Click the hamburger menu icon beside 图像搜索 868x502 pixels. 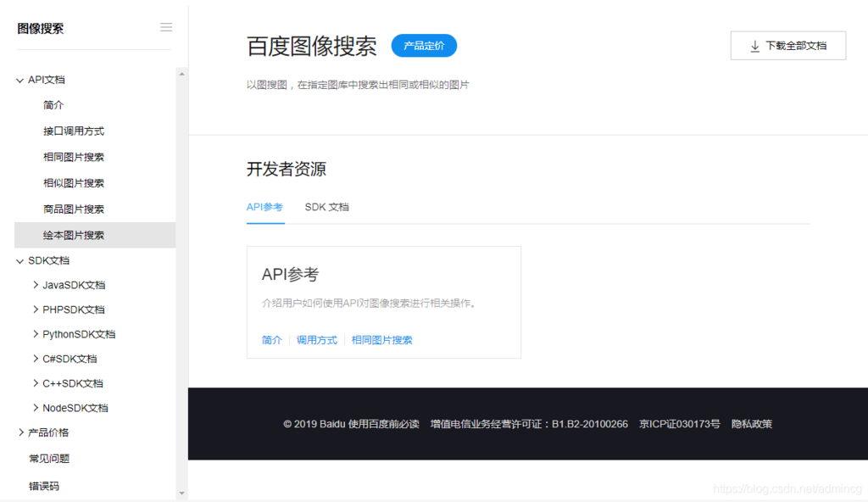click(166, 27)
